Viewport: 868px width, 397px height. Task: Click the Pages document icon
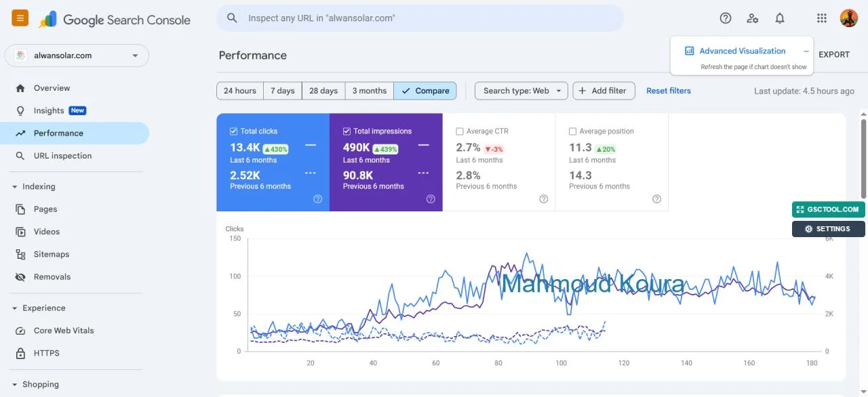click(20, 209)
